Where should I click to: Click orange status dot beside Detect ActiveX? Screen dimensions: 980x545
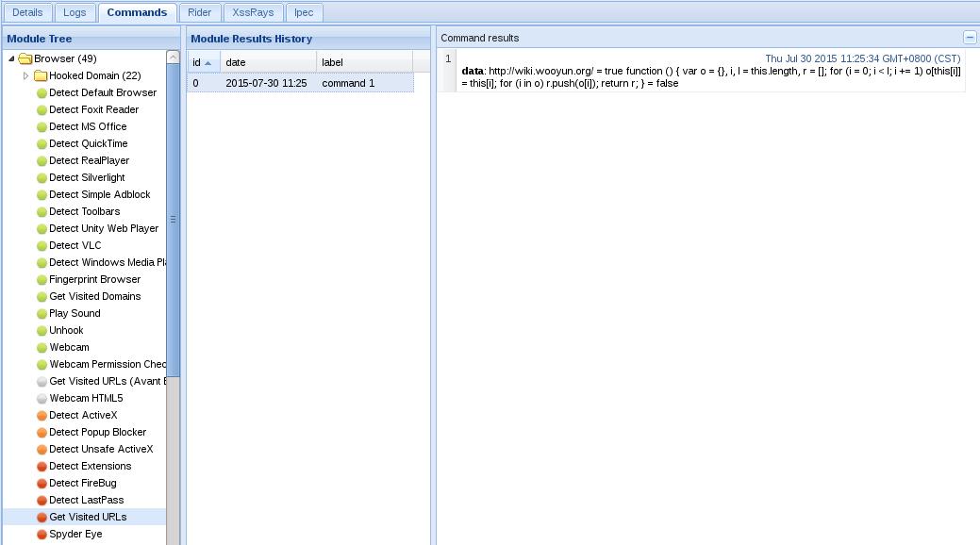point(42,416)
